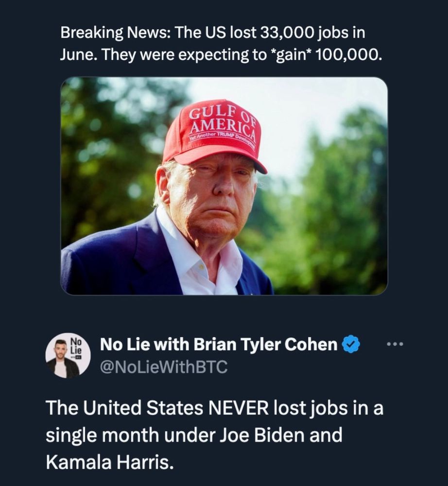Click "Kamala Harris." in the tweet text
This screenshot has width=448, height=486.
point(109,461)
